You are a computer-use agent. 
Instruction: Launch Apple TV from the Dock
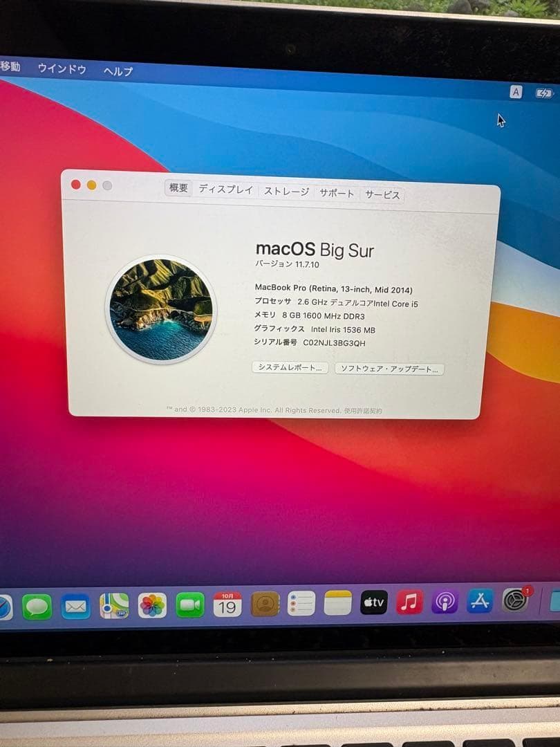pos(374,602)
